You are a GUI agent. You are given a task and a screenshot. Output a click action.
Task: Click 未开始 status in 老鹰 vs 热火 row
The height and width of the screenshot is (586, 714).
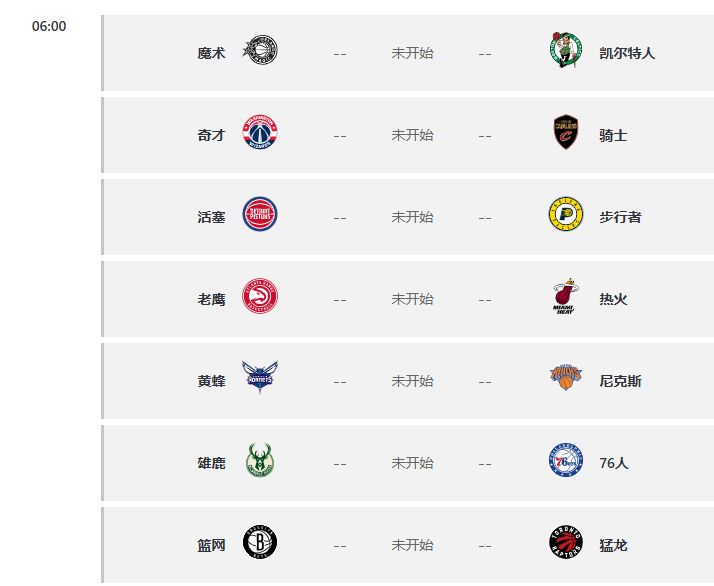click(412, 299)
